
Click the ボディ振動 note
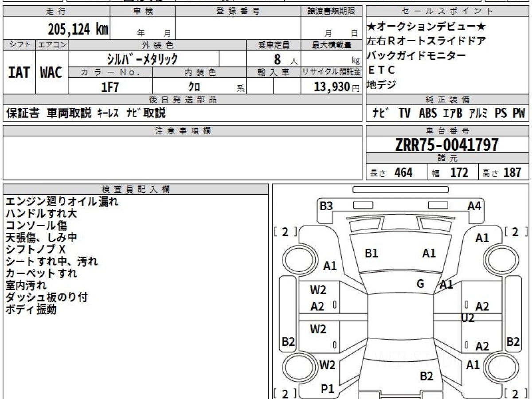tap(31, 309)
